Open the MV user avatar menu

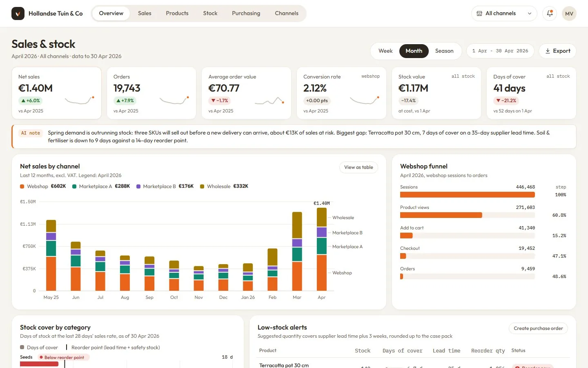click(x=569, y=13)
